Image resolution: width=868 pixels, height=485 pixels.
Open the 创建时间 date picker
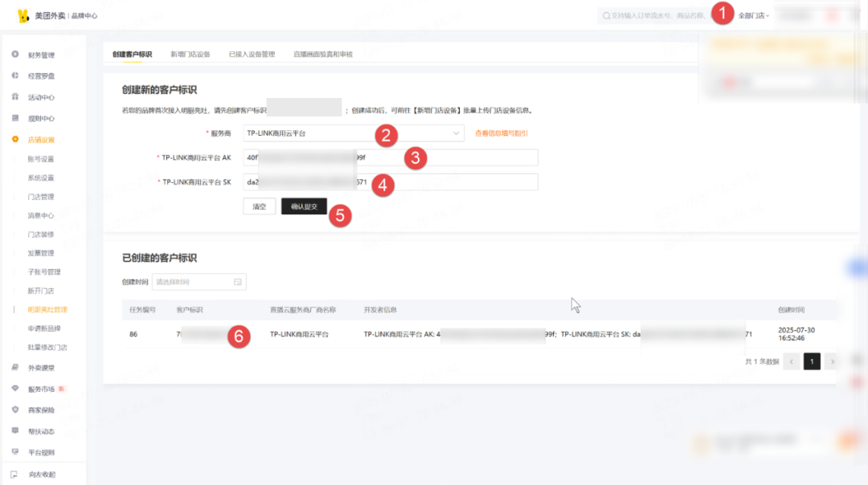click(199, 282)
